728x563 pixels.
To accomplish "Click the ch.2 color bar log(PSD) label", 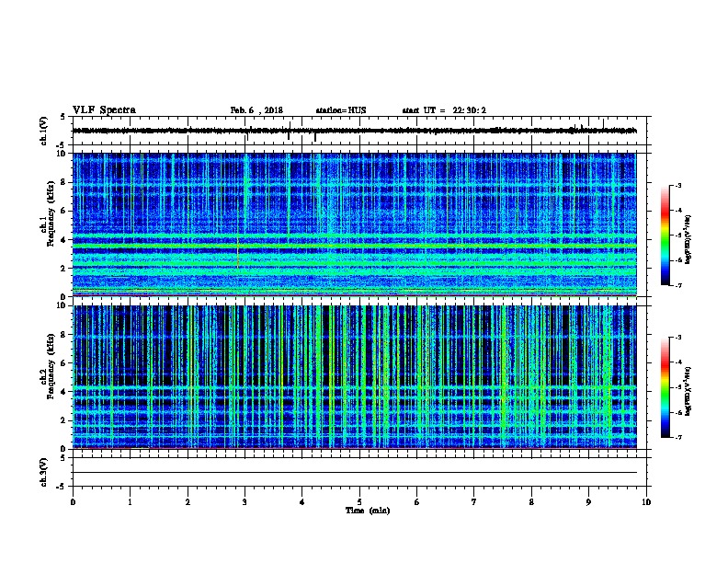I will 688,392.
